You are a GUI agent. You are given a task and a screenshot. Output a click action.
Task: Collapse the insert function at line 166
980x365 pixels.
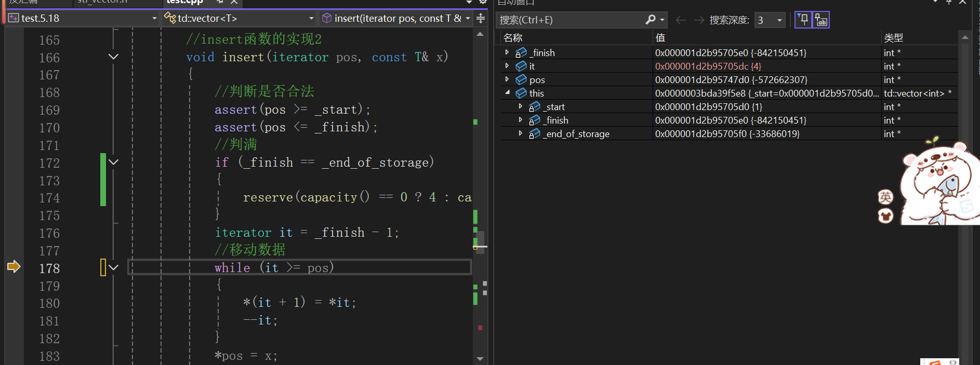click(x=113, y=57)
